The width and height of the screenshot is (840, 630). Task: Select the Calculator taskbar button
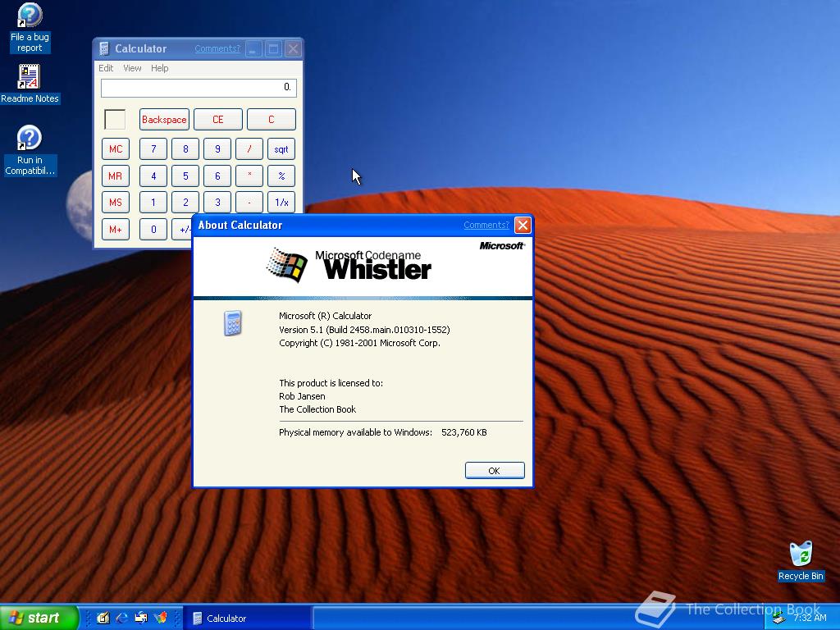pyautogui.click(x=247, y=619)
